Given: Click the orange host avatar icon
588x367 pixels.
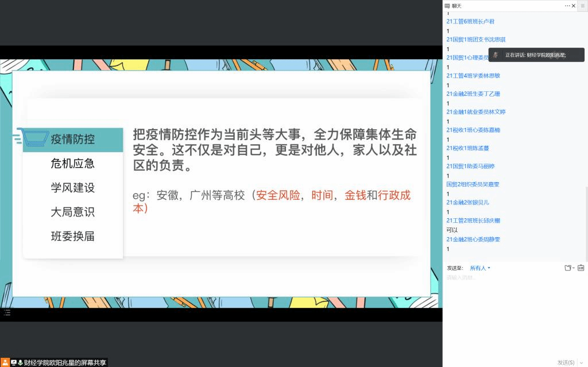Looking at the screenshot, I should click(x=5, y=362).
